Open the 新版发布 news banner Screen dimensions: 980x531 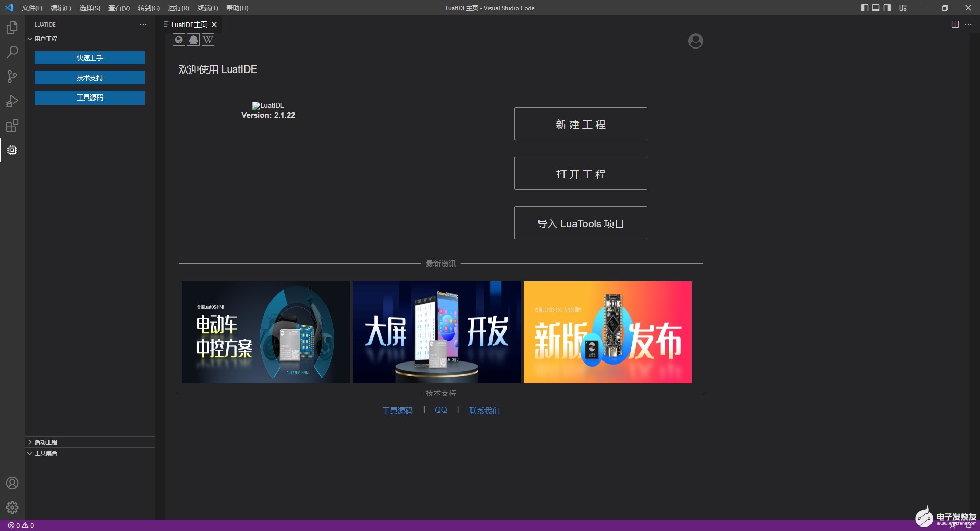coord(607,332)
